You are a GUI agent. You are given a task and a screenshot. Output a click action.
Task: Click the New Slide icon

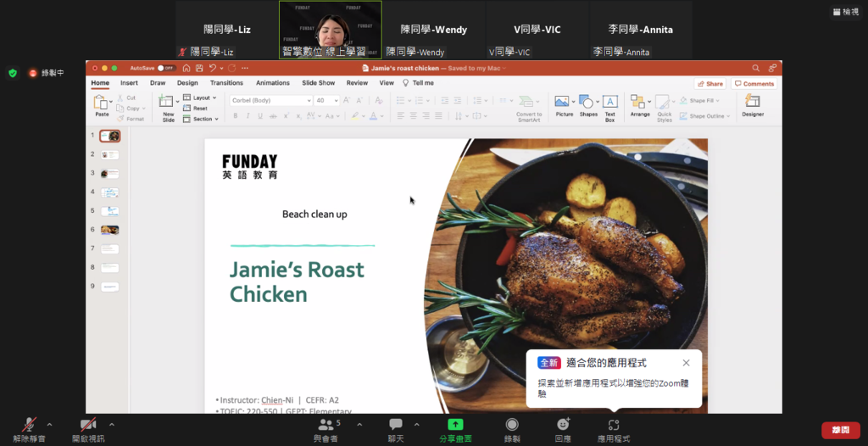pyautogui.click(x=165, y=102)
